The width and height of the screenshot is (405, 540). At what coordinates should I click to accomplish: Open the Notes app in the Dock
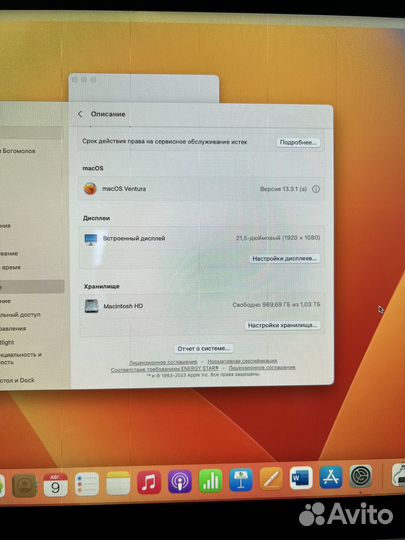point(118,483)
